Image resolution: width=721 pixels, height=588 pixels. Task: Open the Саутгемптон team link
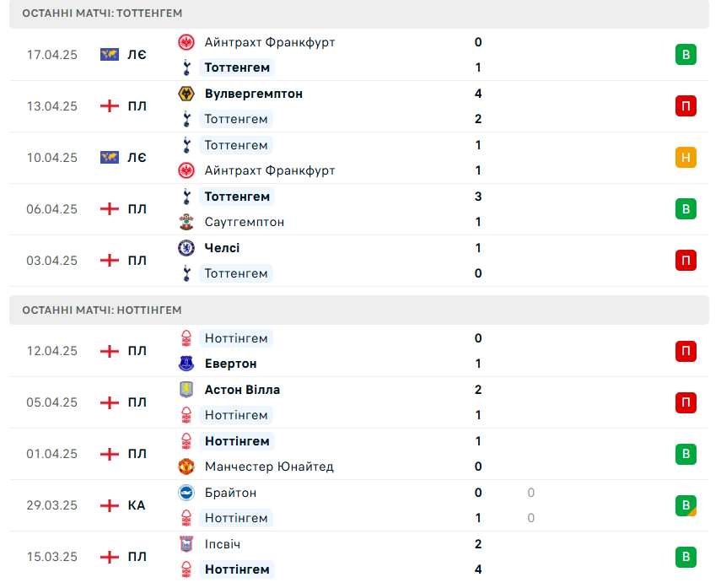245,222
